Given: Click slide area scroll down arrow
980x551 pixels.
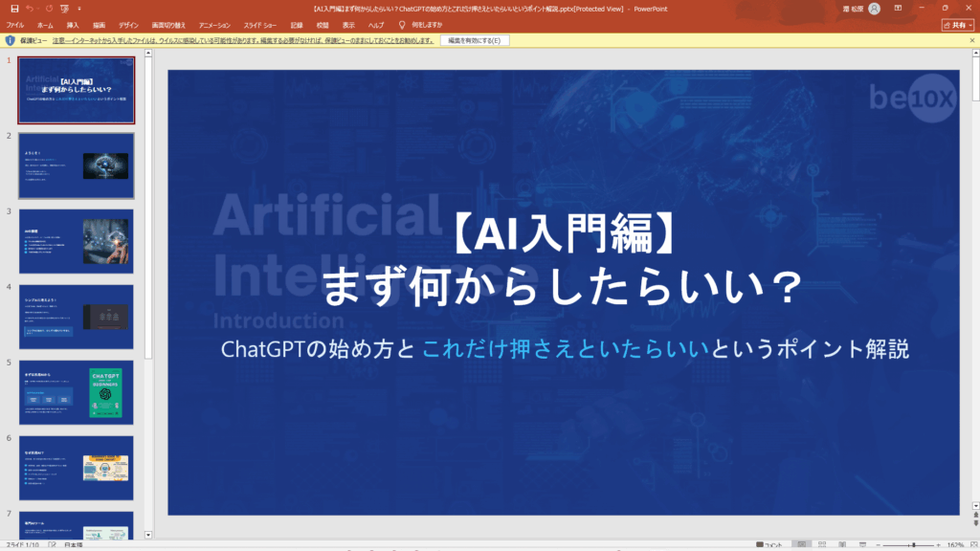Looking at the screenshot, I should pyautogui.click(x=975, y=506).
